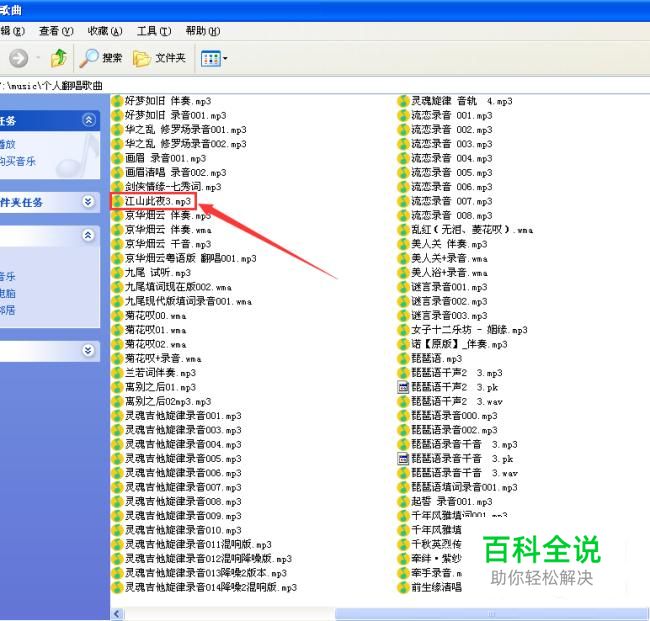Click the address bar path field

[x=325, y=85]
